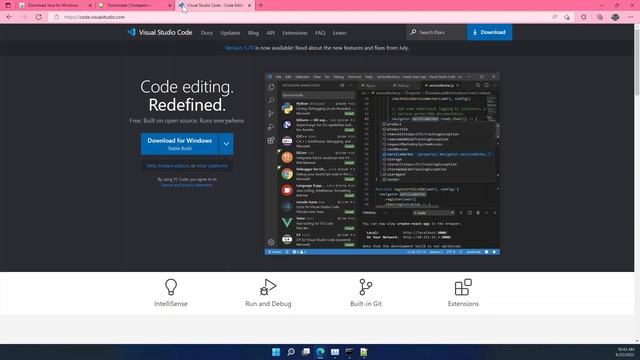Open the Extensions blocks feature icon
640x360 pixels.
(x=463, y=287)
